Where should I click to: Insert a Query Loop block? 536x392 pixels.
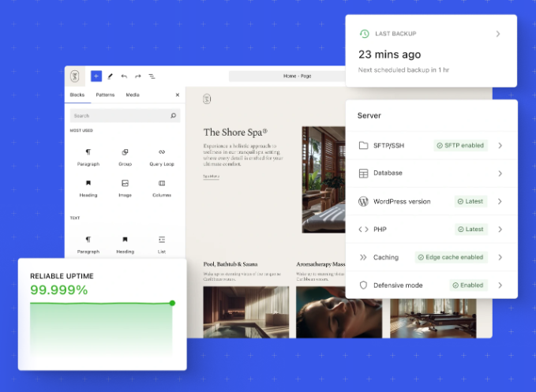coord(162,156)
